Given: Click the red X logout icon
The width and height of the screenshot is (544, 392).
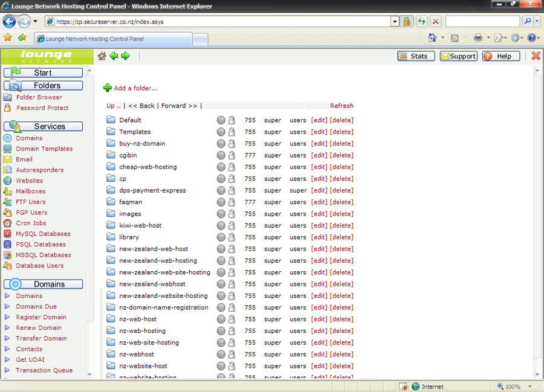Looking at the screenshot, I should click(536, 56).
